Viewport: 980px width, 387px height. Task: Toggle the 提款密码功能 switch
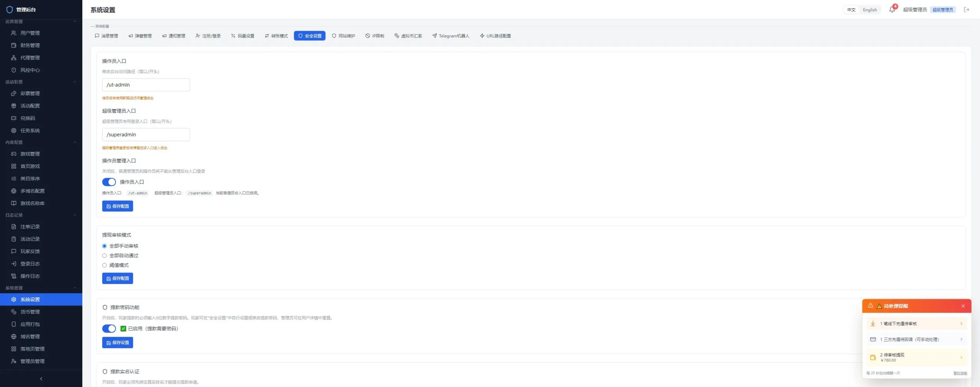[x=109, y=329]
